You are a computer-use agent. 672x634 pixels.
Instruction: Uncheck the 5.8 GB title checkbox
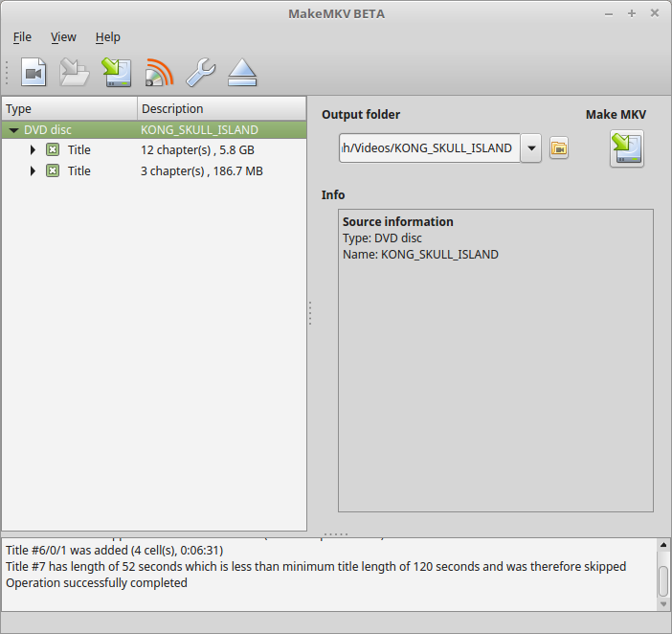click(x=53, y=150)
